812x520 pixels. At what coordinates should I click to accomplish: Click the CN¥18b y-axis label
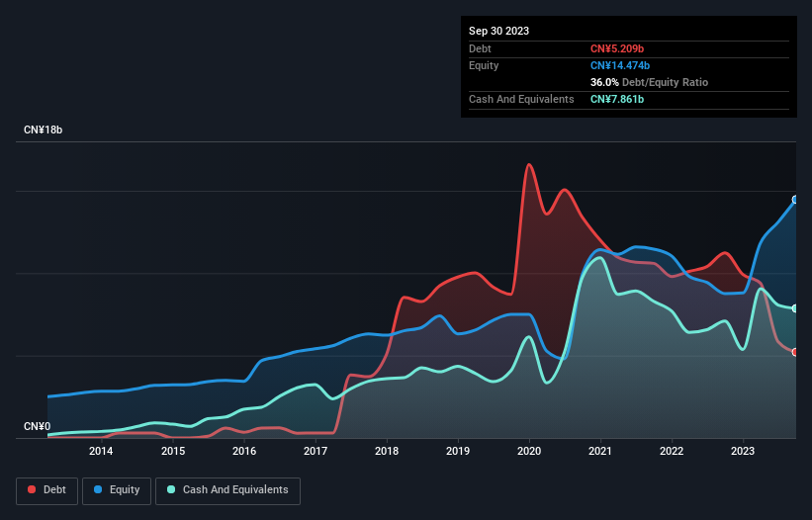click(43, 130)
